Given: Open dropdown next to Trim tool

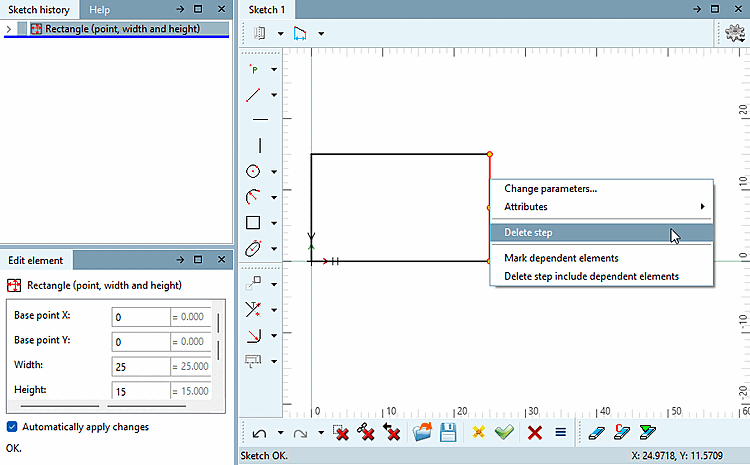Looking at the screenshot, I should pyautogui.click(x=274, y=310).
